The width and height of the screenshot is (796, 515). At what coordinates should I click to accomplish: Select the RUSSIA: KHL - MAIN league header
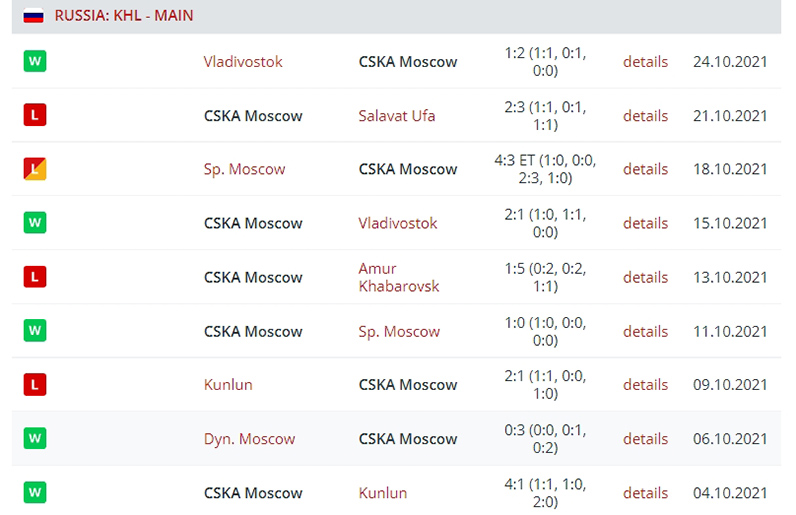(124, 16)
